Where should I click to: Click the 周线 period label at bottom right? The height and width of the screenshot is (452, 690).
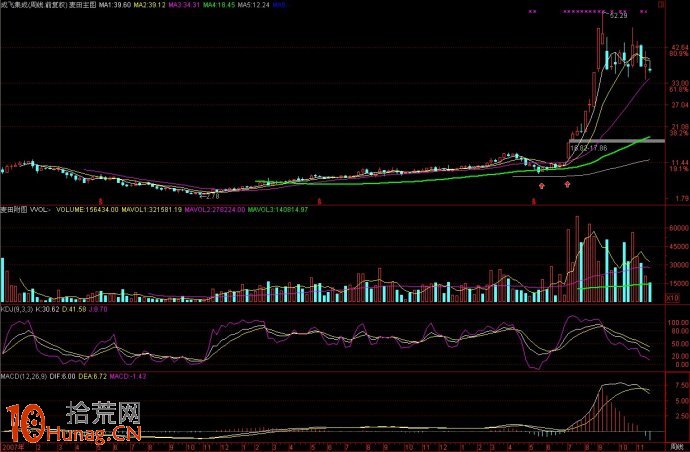point(675,446)
